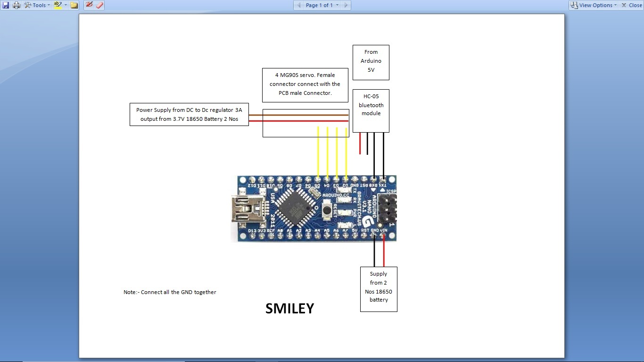Click the Power Supply DC regulator text box
Screen dimensions: 644x362
[x=189, y=115]
